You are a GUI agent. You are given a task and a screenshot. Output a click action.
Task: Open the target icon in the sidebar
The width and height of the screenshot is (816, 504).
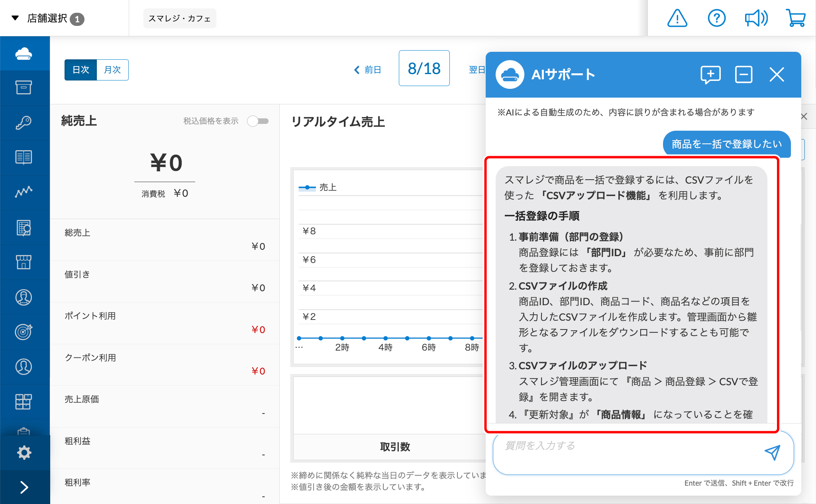click(24, 332)
